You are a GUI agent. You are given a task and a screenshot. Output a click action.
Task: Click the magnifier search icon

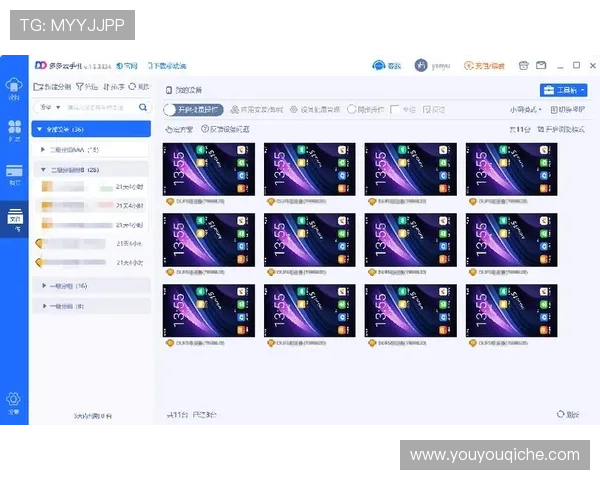pos(143,108)
